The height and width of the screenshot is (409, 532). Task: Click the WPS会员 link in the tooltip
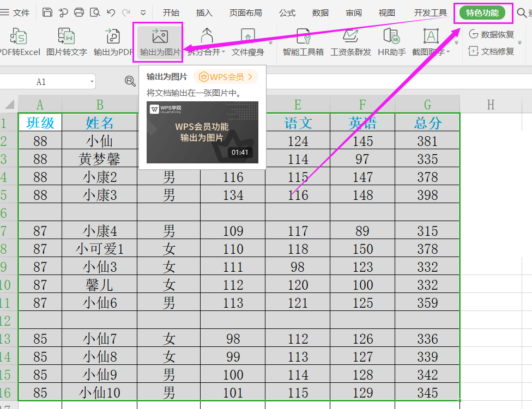pos(225,77)
